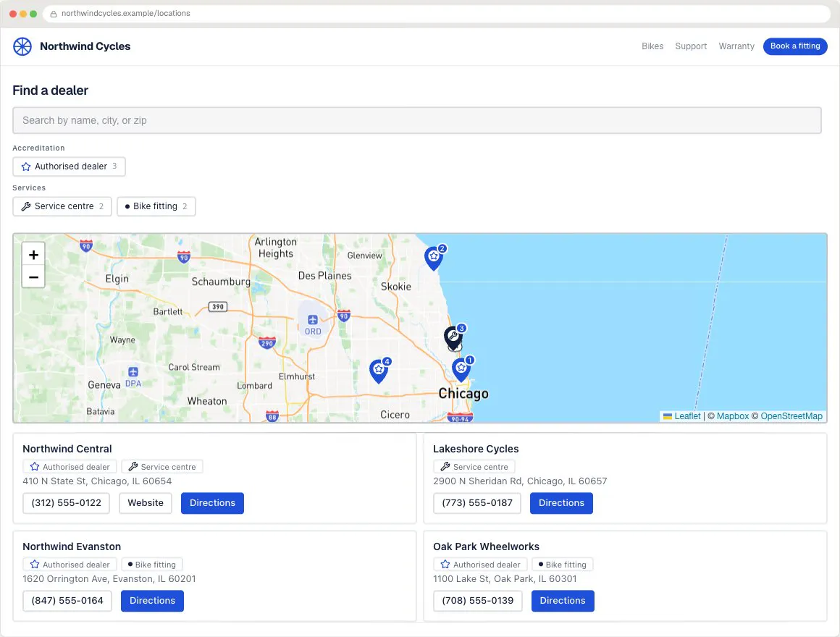This screenshot has width=840, height=637.
Task: Call Northwind Central at (312) 555-0122
Action: point(67,503)
